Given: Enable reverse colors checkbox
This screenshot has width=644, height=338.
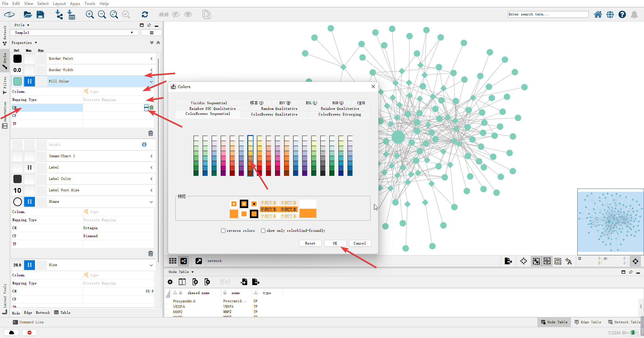Looking at the screenshot, I should [x=223, y=230].
